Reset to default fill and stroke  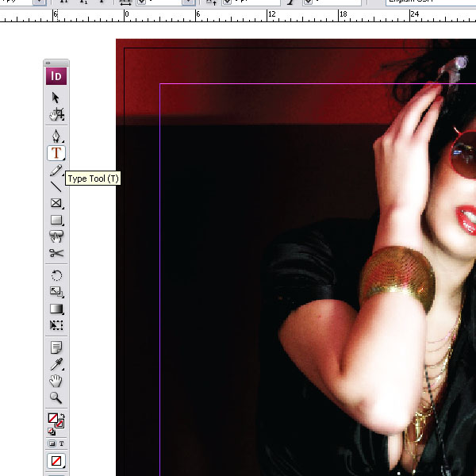(x=51, y=431)
